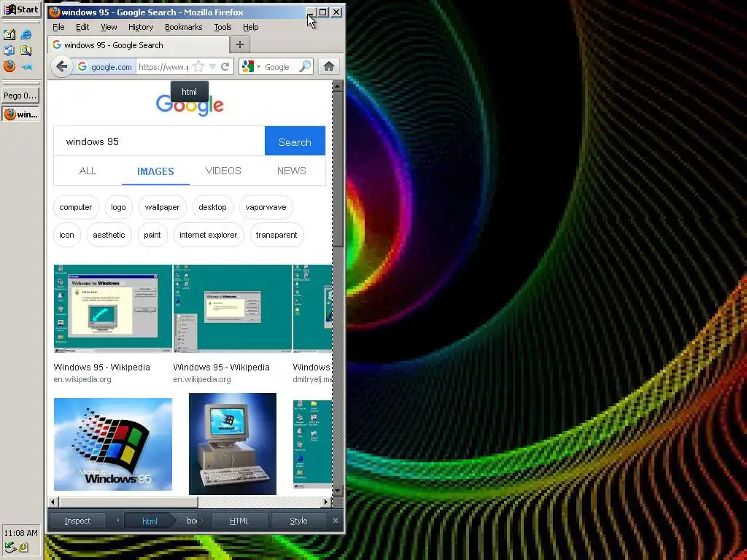Filter images by the 'desktop' chip
This screenshot has height=560, width=747.
pyautogui.click(x=212, y=207)
